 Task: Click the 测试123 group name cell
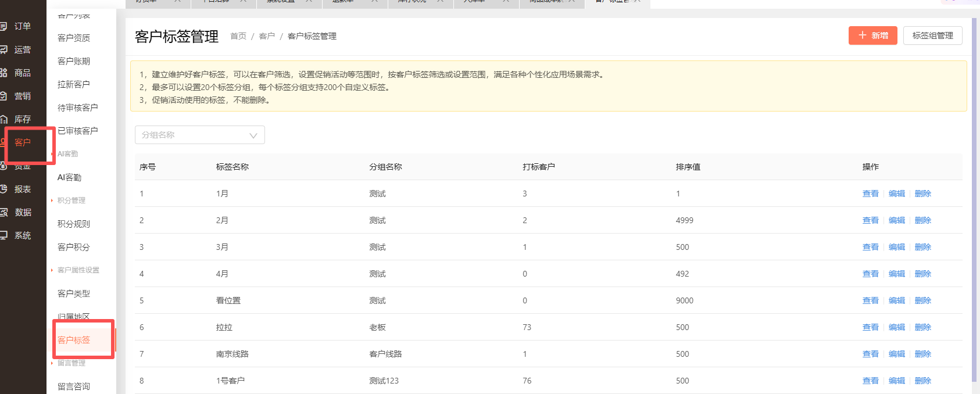tap(384, 381)
